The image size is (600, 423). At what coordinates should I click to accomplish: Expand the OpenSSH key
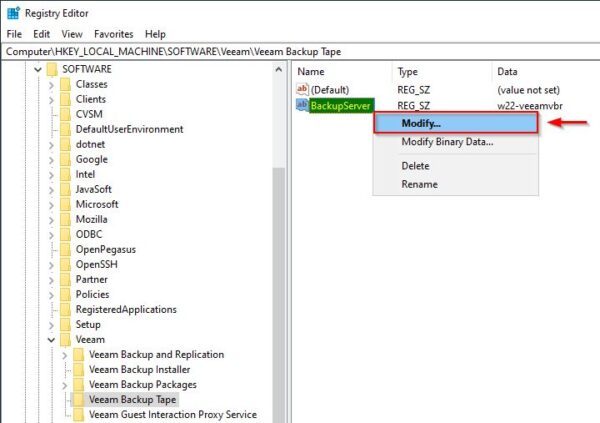[x=51, y=265]
